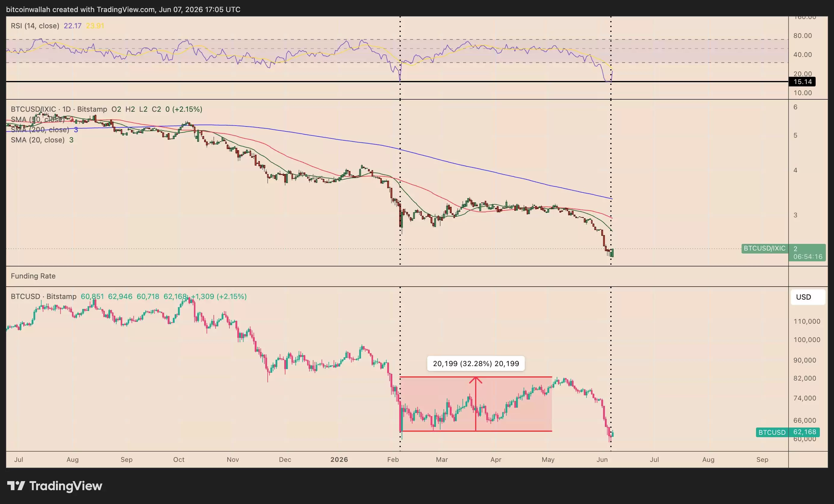
Task: Click the 110,000 price axis label
Action: point(807,321)
